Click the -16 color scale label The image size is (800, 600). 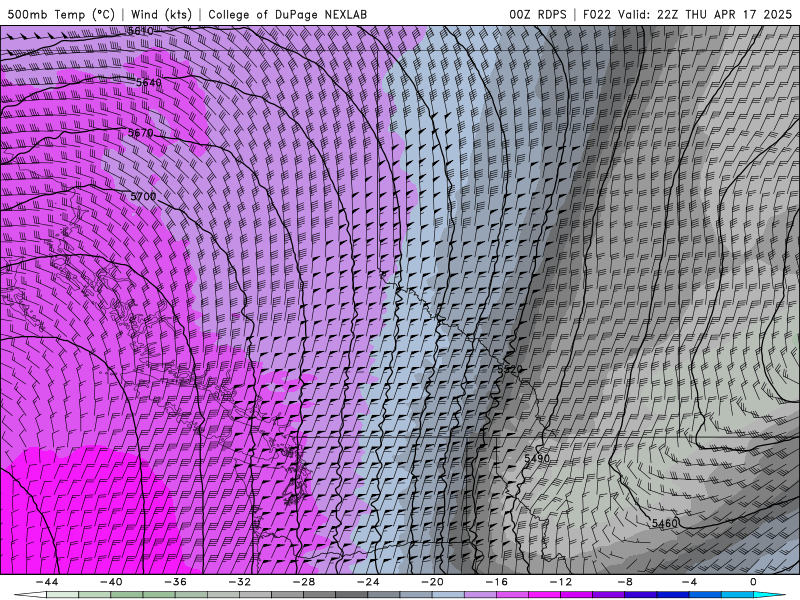[496, 582]
